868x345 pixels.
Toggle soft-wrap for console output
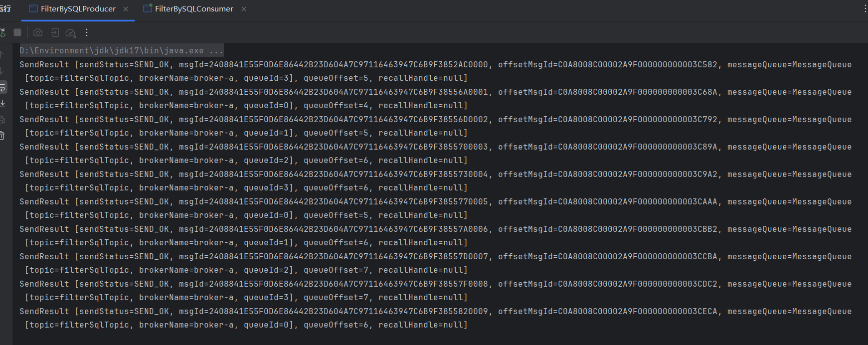2,88
